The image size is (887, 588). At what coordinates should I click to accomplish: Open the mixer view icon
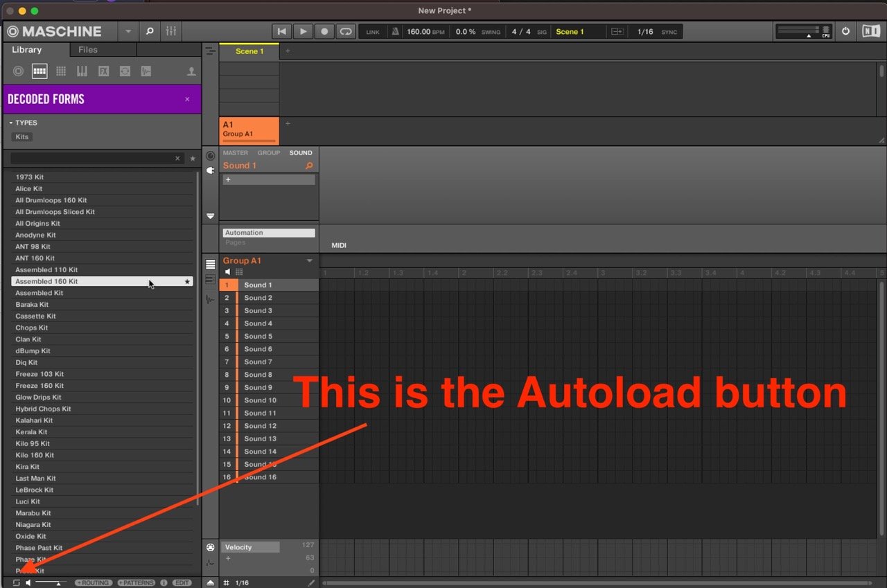(x=170, y=31)
